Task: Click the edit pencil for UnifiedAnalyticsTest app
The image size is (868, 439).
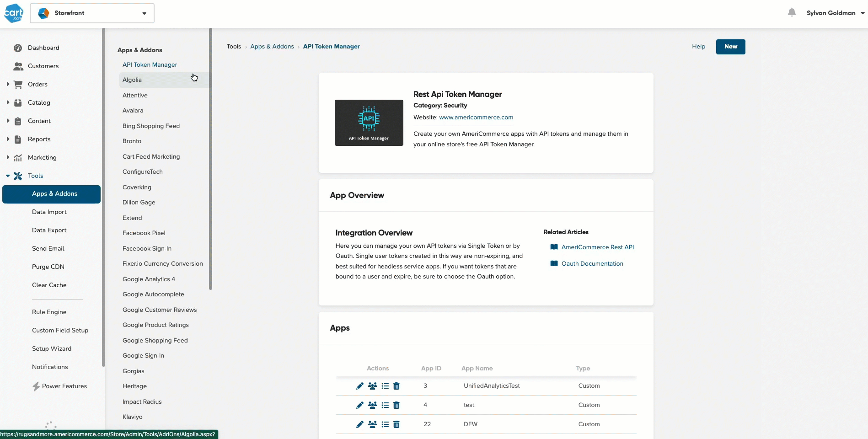Action: pos(360,386)
